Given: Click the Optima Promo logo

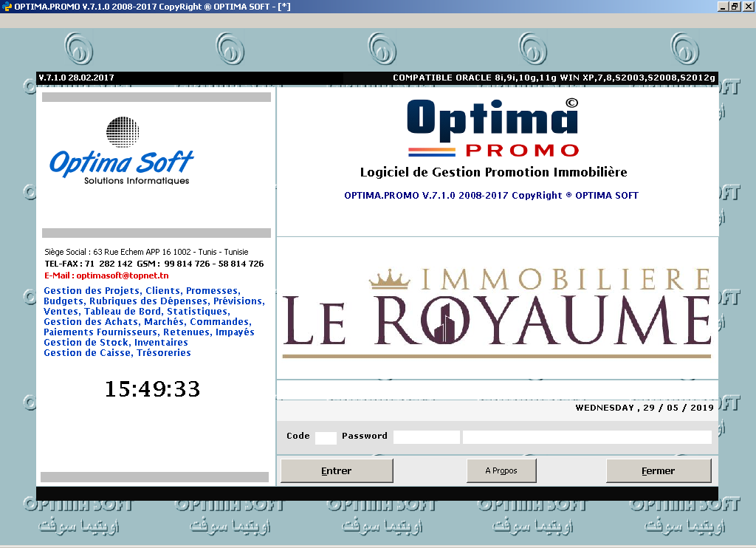Looking at the screenshot, I should [492, 129].
